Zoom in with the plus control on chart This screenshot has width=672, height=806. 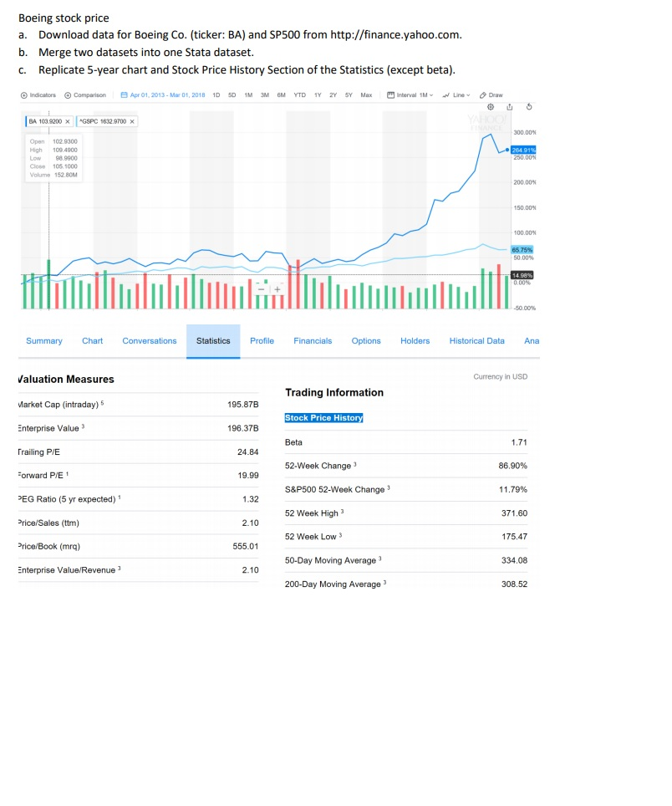click(x=277, y=289)
